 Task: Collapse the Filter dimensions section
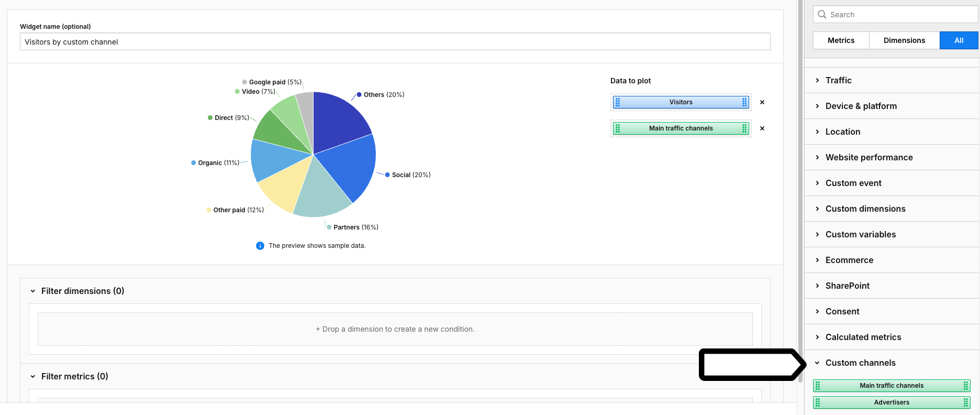pos(33,291)
